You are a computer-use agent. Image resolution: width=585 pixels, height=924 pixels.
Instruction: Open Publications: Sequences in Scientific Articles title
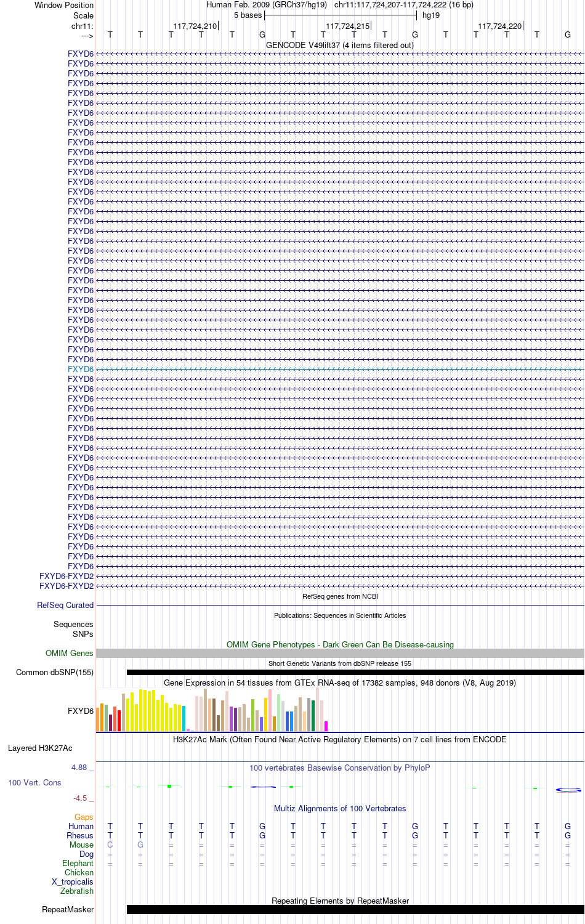pos(340,615)
